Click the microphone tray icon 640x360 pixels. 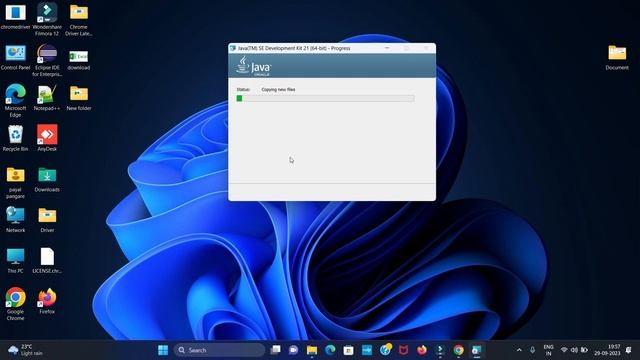point(532,350)
